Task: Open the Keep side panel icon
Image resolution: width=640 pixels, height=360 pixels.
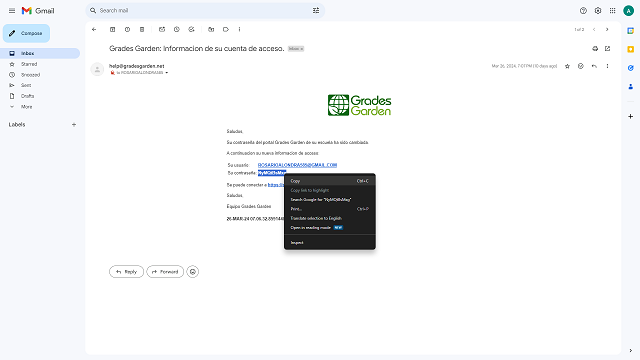Action: [x=631, y=49]
